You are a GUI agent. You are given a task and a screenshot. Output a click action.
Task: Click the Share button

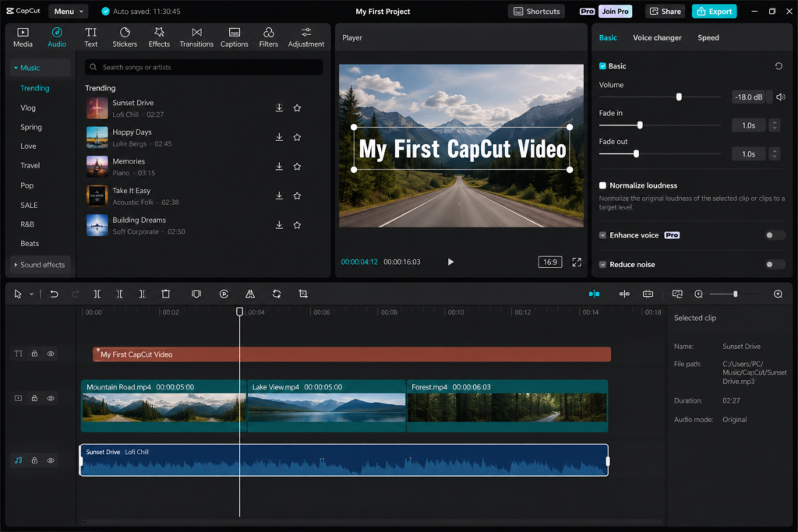[666, 11]
